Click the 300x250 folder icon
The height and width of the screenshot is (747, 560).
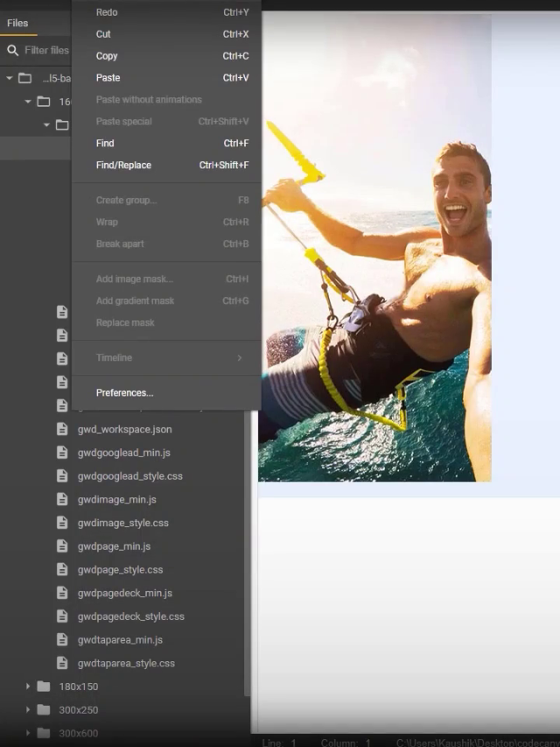point(44,709)
